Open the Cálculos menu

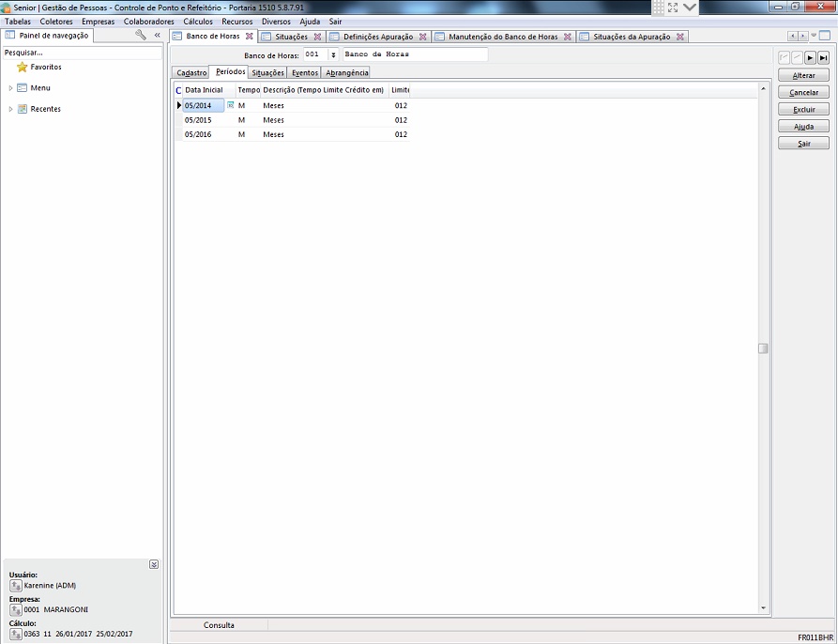pos(197,22)
